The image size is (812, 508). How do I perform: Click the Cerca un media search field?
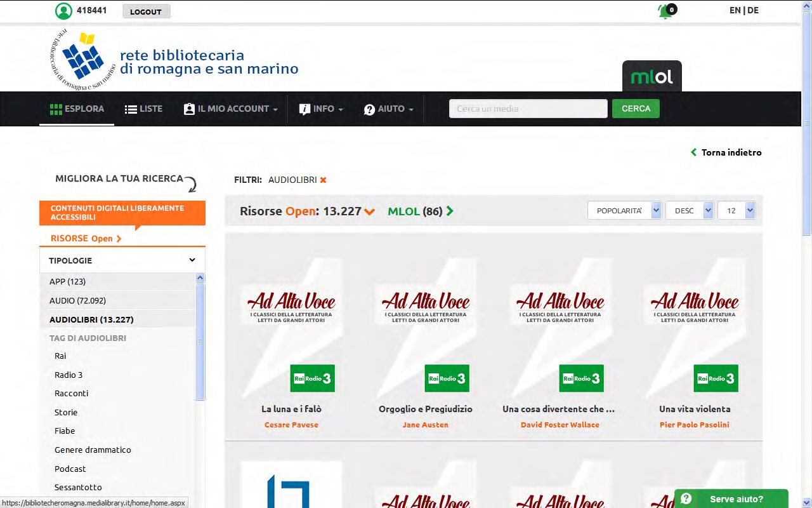tap(528, 109)
